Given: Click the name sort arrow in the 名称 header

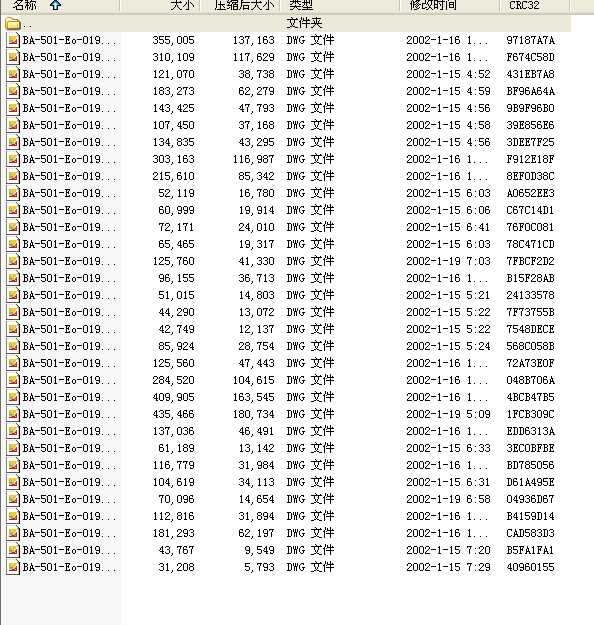Looking at the screenshot, I should 55,5.
